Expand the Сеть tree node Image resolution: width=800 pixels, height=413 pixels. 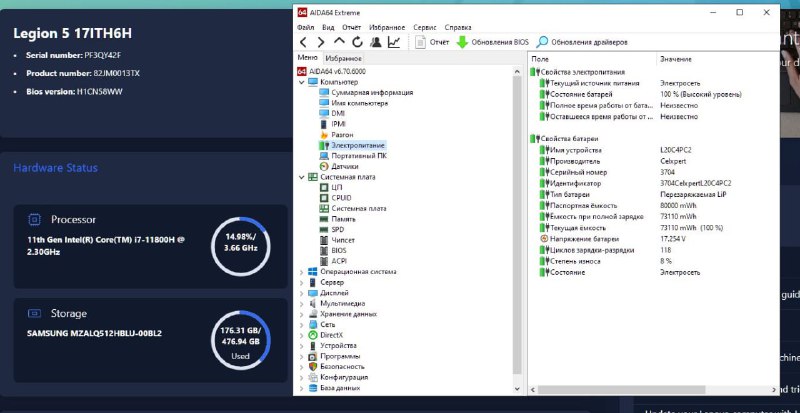tap(302, 325)
